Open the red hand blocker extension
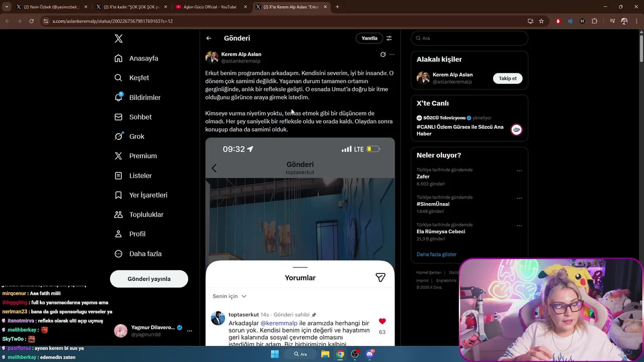 coord(558,21)
